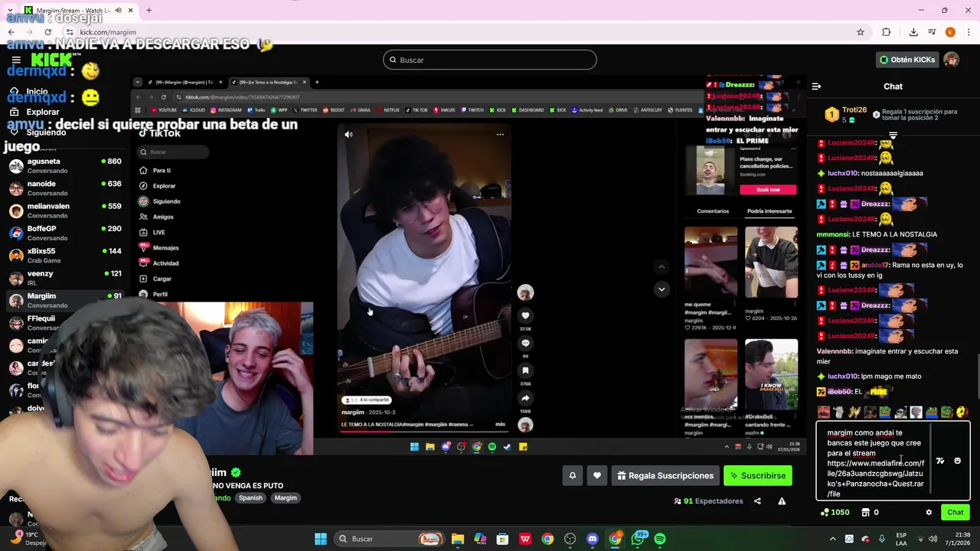
Task: Share the stream via share icon
Action: coord(757,501)
